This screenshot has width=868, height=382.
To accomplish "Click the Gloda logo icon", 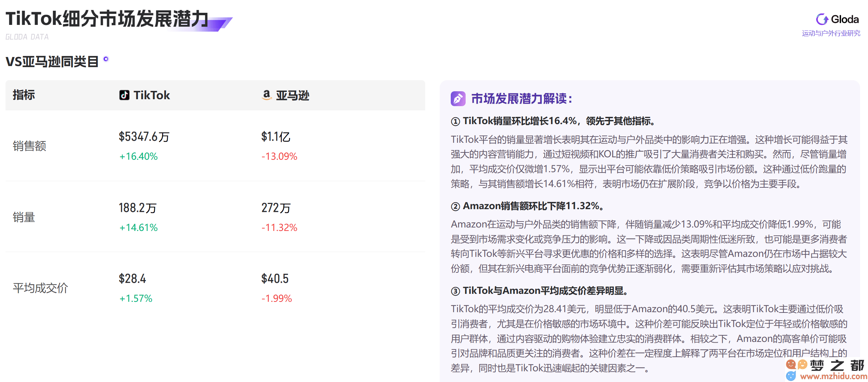I will click(x=822, y=19).
